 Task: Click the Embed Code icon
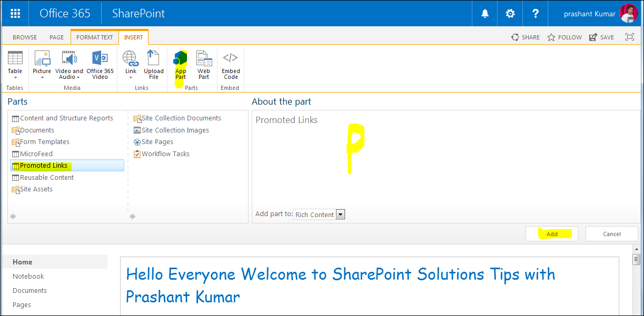[x=231, y=58]
